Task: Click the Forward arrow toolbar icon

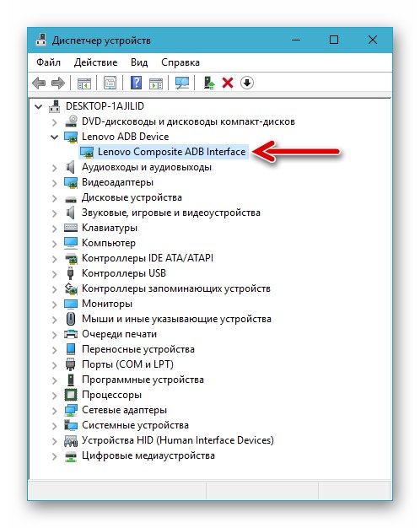Action: [58, 83]
